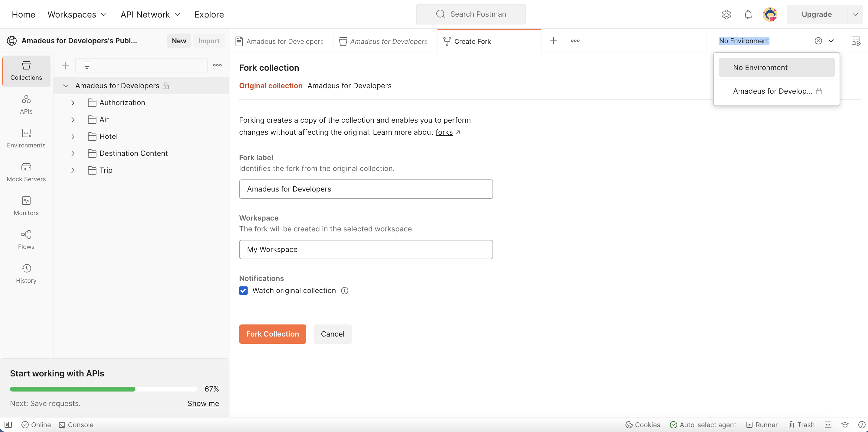This screenshot has width=868, height=432.
Task: Open the forks documentation link
Action: (x=444, y=132)
